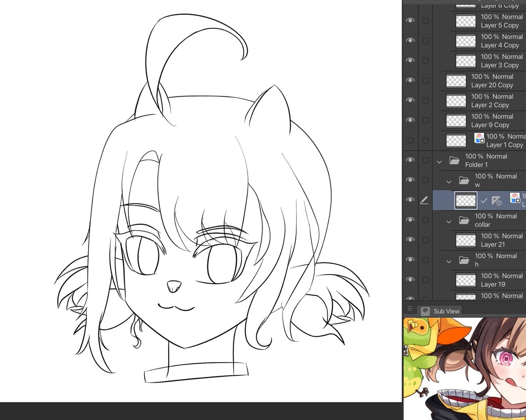The image size is (526, 420).
Task: Click the checkmark icon on the active layer row
Action: point(484,200)
